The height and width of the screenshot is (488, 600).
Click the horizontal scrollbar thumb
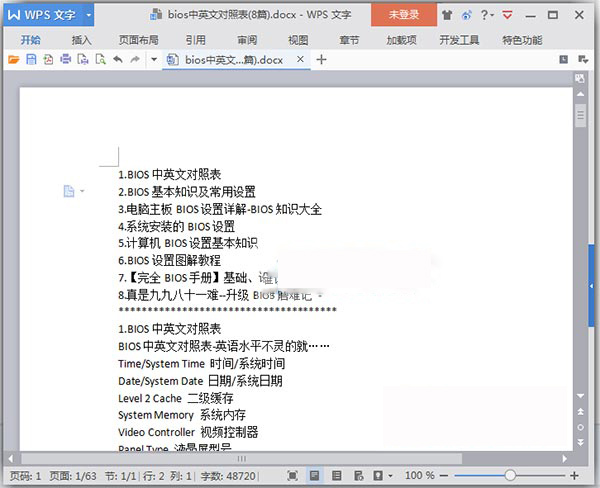pos(241,459)
